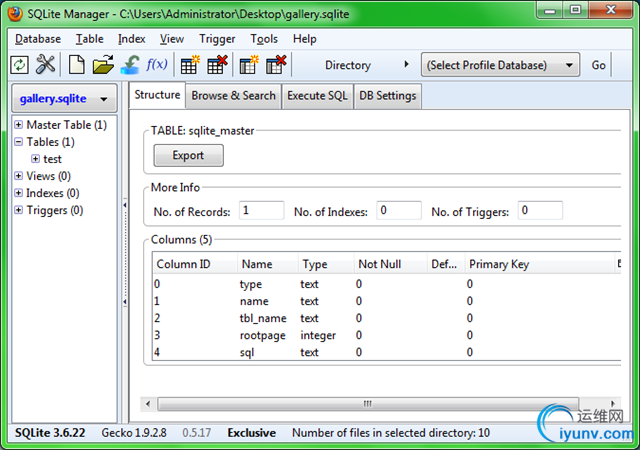Expand the Views tree node
This screenshot has width=640, height=450.
coord(19,176)
